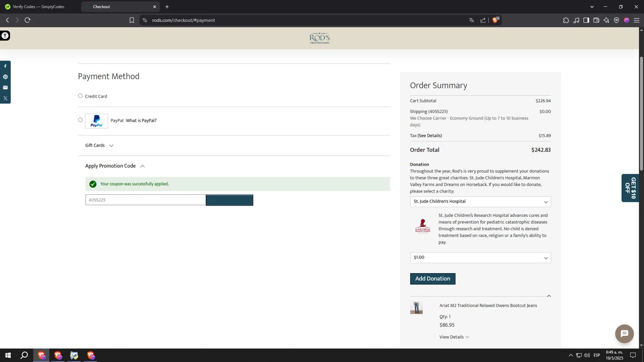Open Windows taskbar search

point(24,355)
